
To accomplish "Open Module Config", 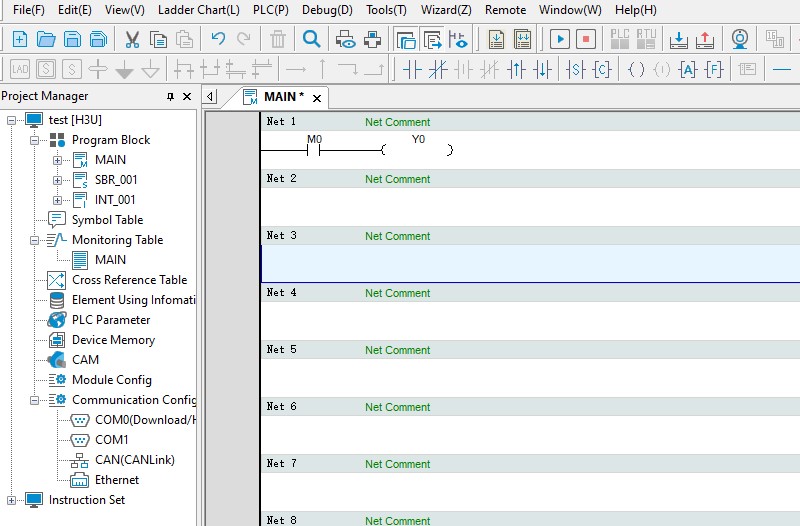I will coord(112,380).
